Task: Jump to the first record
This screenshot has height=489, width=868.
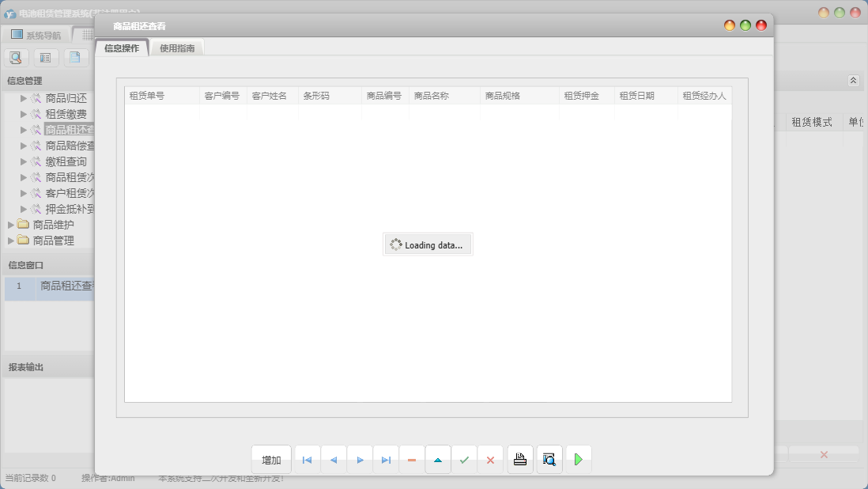Action: [307, 460]
